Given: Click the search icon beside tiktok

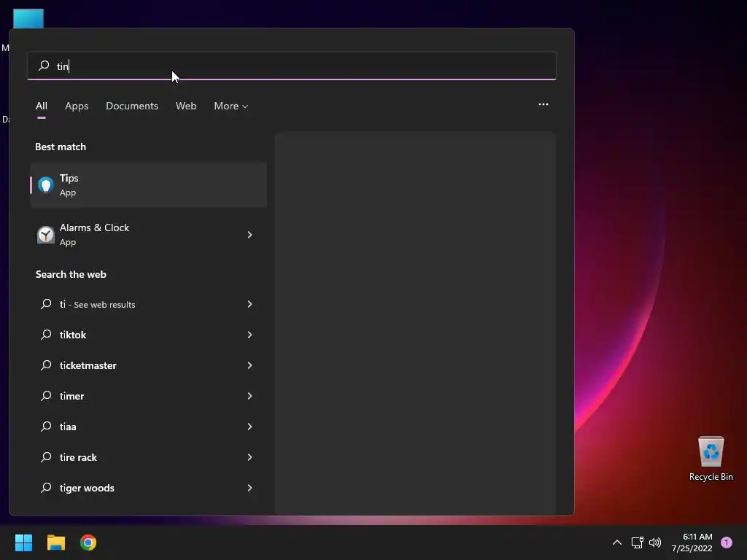Looking at the screenshot, I should click(x=46, y=335).
